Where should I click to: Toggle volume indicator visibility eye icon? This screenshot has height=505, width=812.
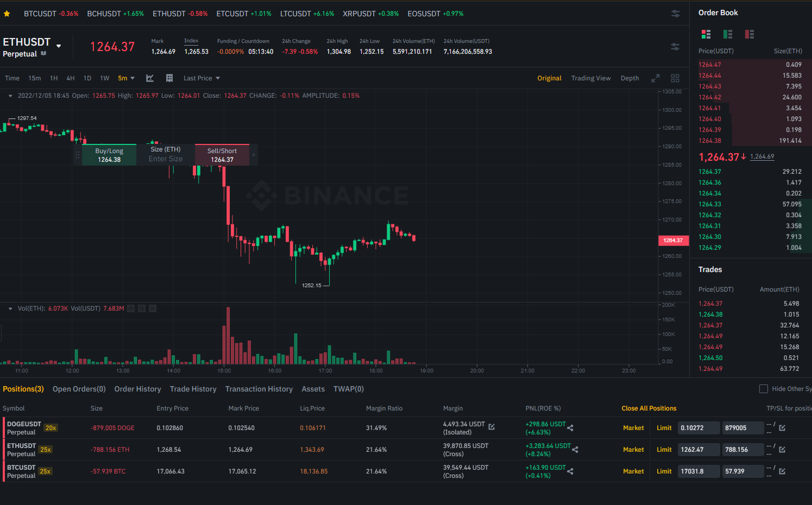tap(131, 308)
